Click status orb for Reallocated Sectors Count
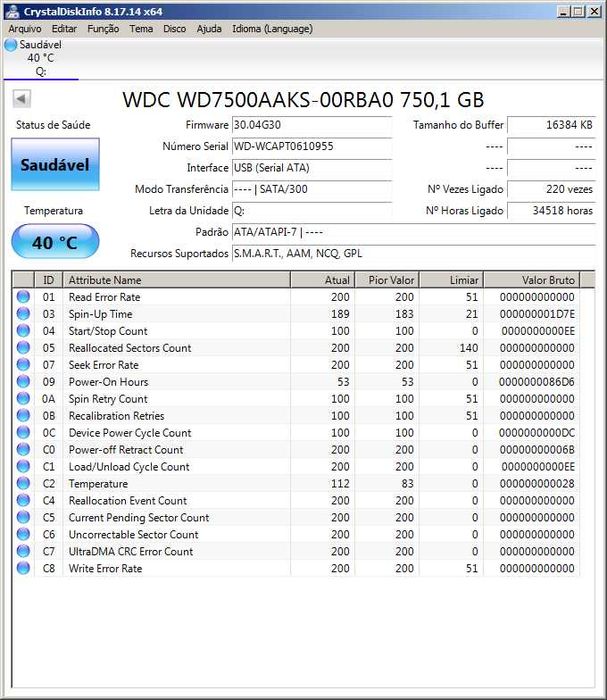 [23, 348]
